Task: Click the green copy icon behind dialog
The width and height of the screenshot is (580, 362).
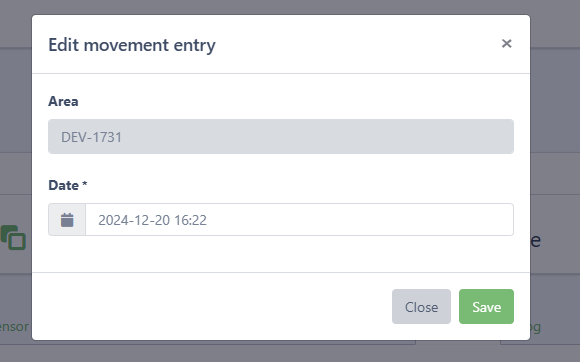Action: click(13, 237)
